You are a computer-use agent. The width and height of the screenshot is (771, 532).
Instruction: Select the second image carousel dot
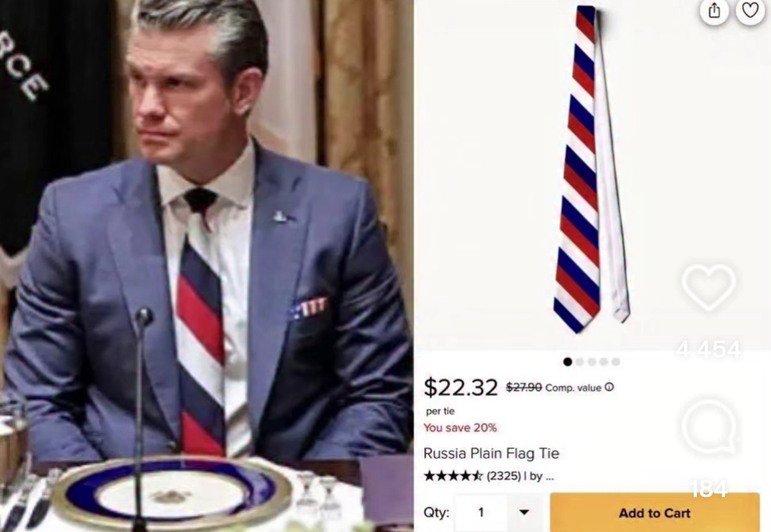(580, 362)
